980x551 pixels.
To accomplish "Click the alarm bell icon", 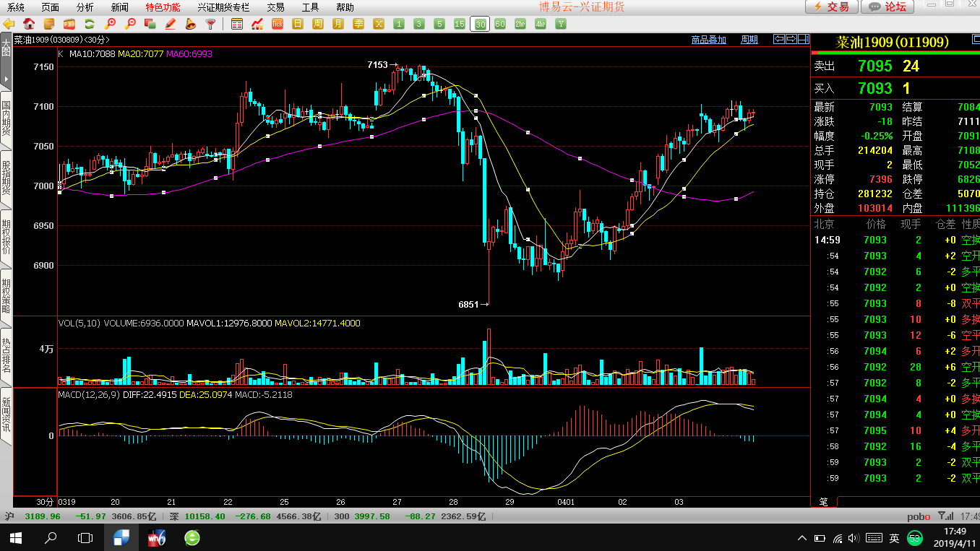I will click(191, 24).
